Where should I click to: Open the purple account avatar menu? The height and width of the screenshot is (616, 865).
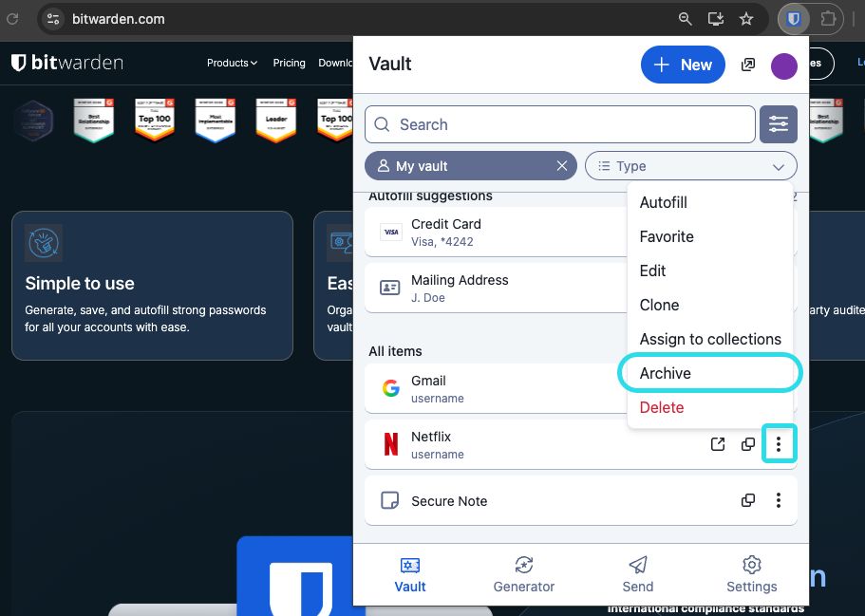point(784,64)
